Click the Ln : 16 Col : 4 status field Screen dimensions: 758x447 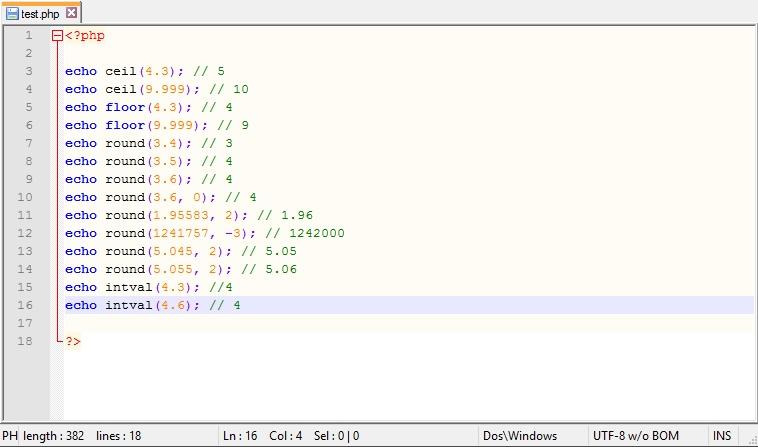(x=262, y=436)
